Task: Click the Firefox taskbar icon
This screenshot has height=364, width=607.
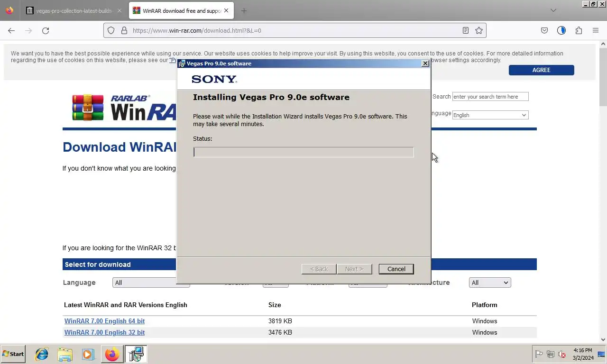Action: pos(112,354)
